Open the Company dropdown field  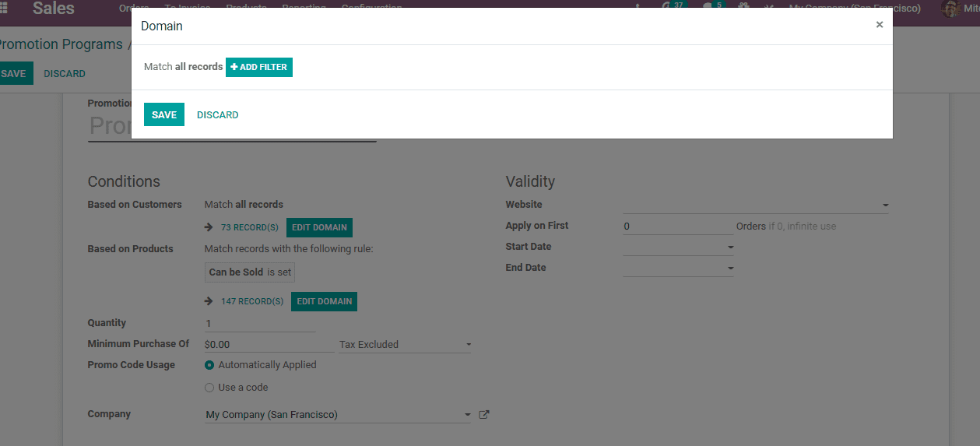click(338, 415)
